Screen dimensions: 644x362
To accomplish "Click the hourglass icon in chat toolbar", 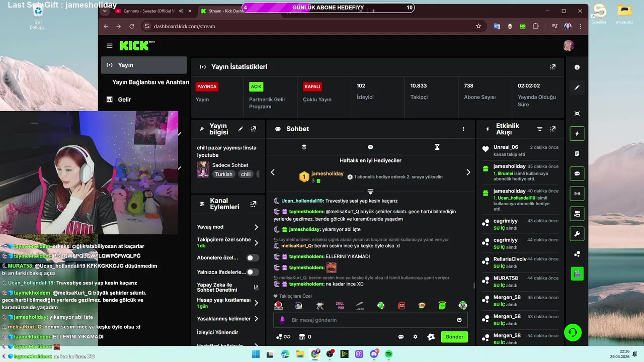I will click(x=437, y=147).
